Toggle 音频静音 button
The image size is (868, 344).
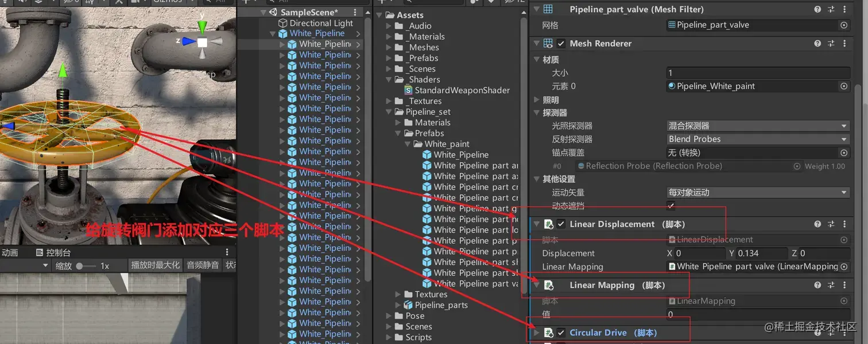tap(203, 265)
